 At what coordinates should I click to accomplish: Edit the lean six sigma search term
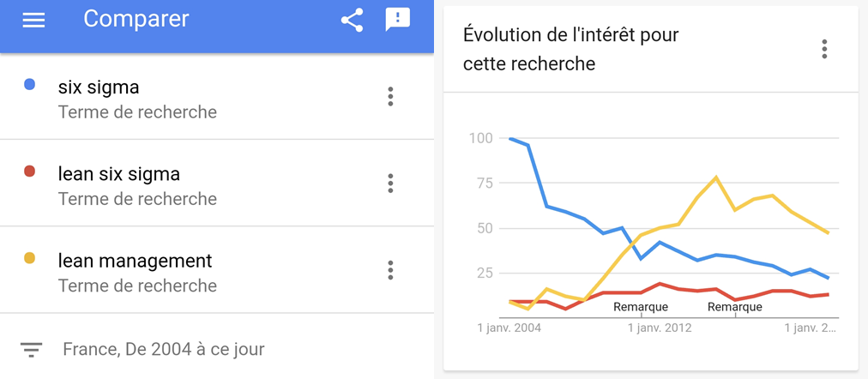[119, 174]
